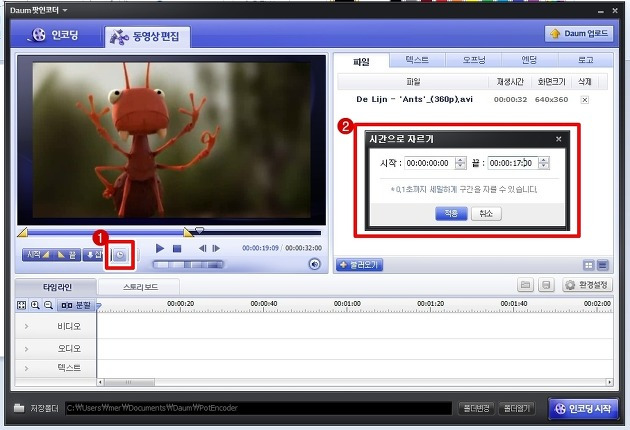
Task: Play the video preview
Action: 160,248
